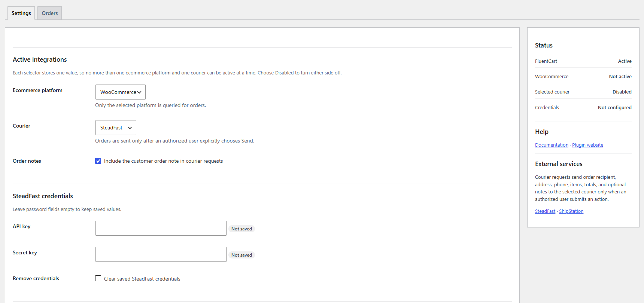This screenshot has height=303, width=644.
Task: Open the Orders tab
Action: coord(49,13)
